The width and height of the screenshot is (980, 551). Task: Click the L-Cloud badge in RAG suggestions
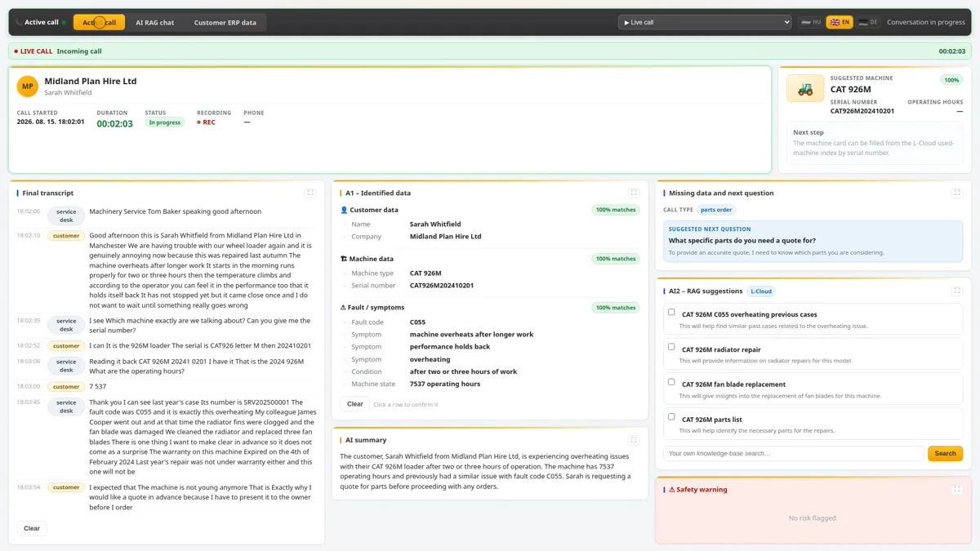click(x=761, y=291)
